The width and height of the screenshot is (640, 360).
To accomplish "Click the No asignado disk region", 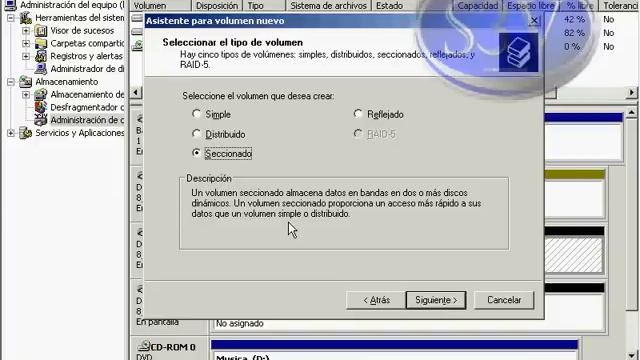I will pos(407,323).
